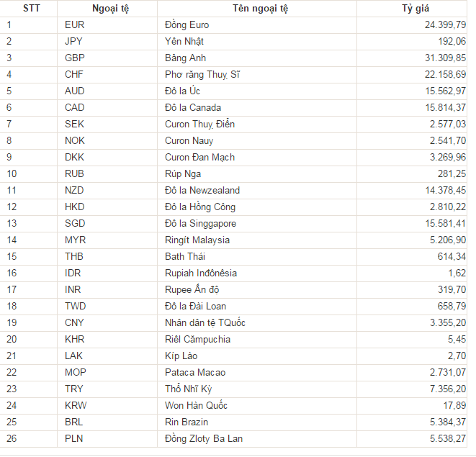The height and width of the screenshot is (457, 476).
Task: Click the Tỷ giá column header
Action: click(x=416, y=8)
